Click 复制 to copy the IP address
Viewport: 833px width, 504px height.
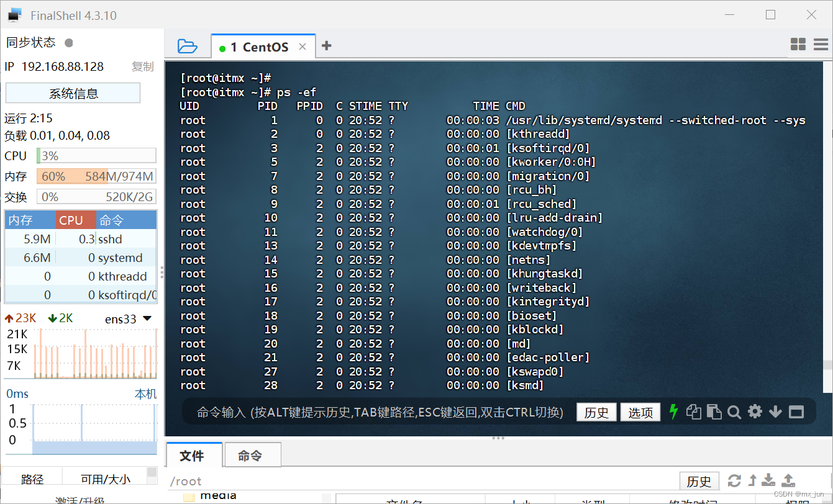[x=142, y=66]
